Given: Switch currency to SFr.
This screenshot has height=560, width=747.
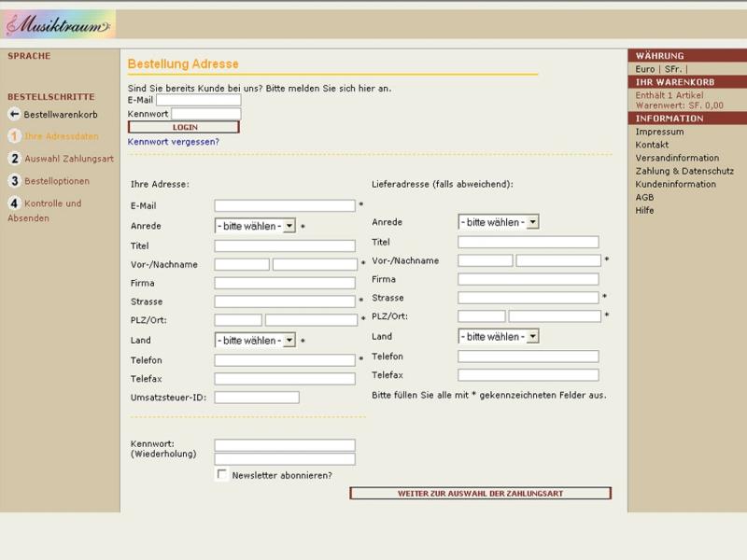Looking at the screenshot, I should tap(673, 69).
